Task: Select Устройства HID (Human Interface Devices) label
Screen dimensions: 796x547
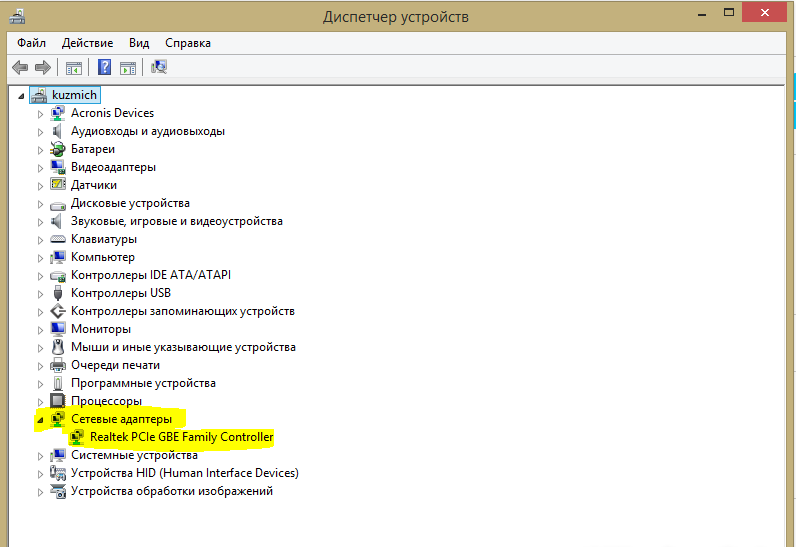Action: pyautogui.click(x=185, y=473)
